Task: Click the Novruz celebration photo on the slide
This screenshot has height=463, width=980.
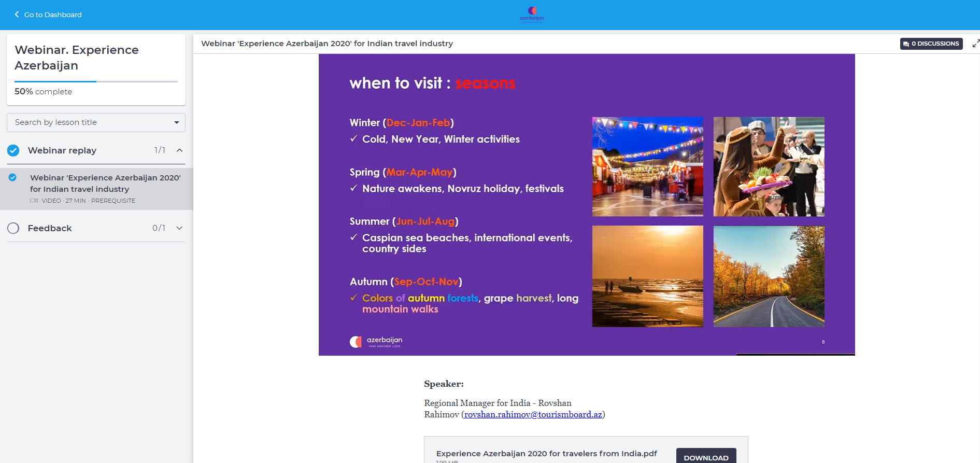Action: (769, 166)
